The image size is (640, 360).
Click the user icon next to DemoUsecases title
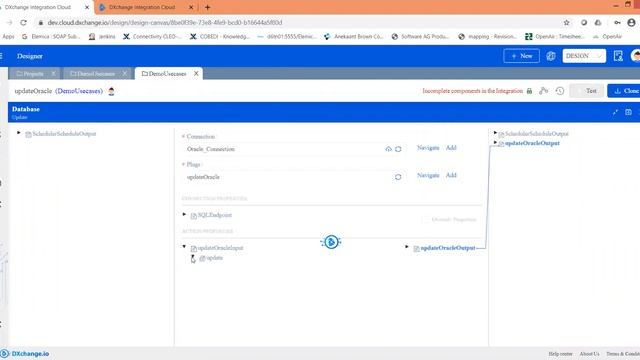click(111, 91)
